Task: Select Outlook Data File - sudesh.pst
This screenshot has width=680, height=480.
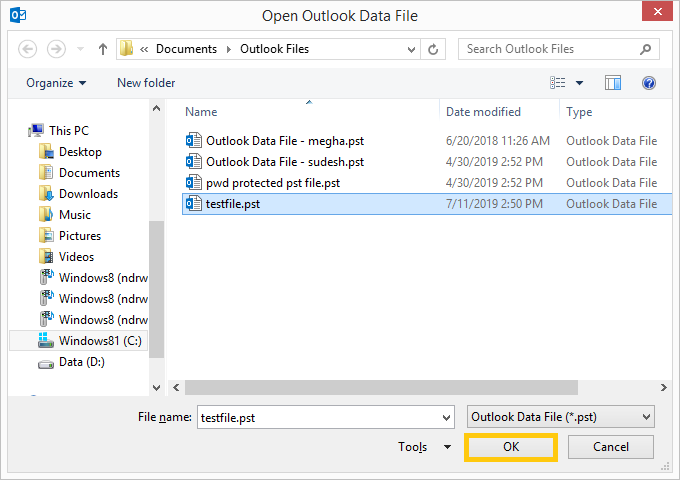Action: (285, 162)
